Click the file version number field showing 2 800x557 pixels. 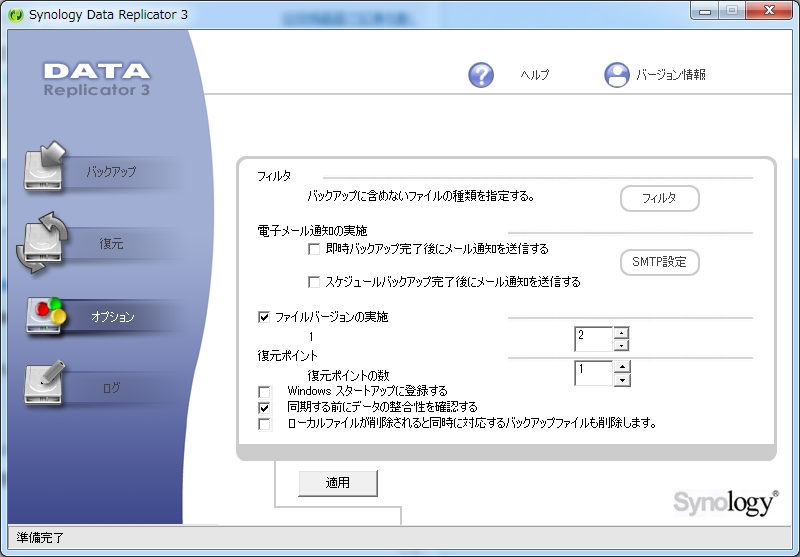pos(593,339)
